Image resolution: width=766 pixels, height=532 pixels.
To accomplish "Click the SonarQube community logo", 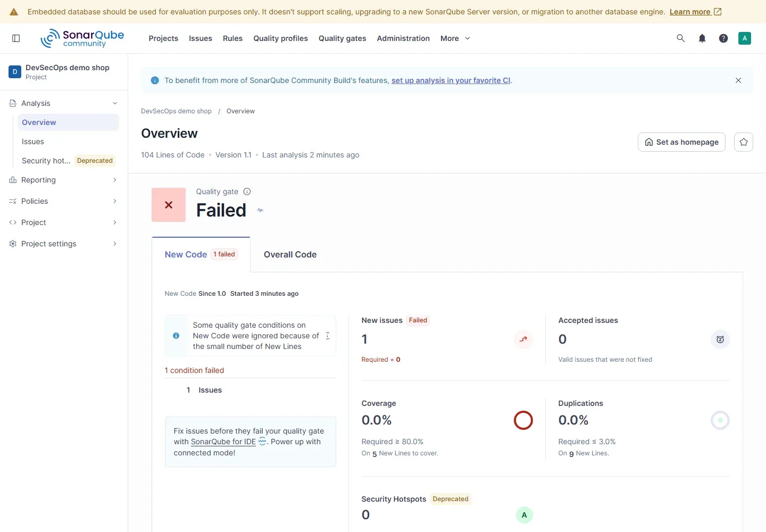I will click(x=82, y=38).
